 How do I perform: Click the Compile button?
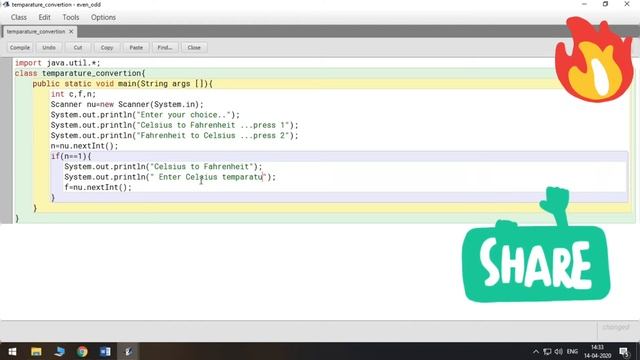(20, 47)
